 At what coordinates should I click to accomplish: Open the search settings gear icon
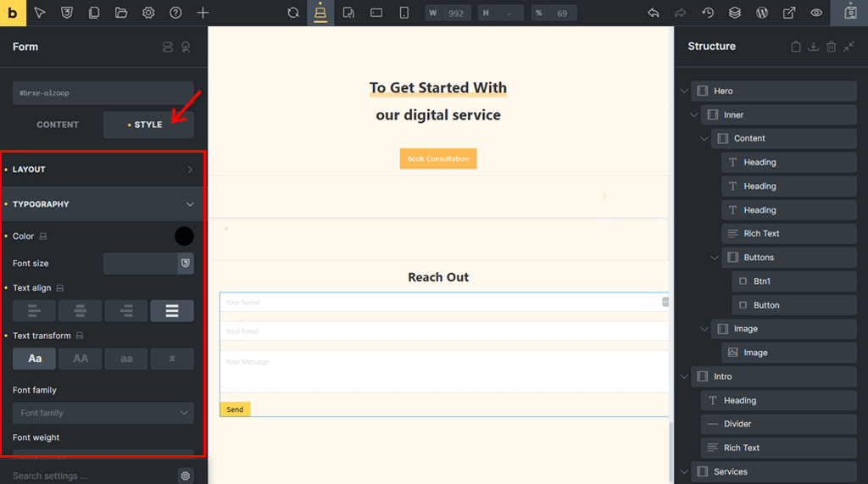[x=186, y=476]
